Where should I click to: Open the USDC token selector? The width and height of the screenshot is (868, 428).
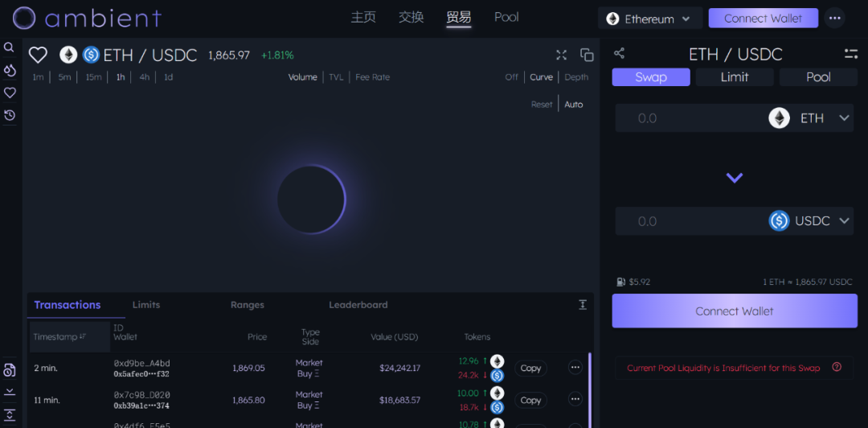[809, 220]
